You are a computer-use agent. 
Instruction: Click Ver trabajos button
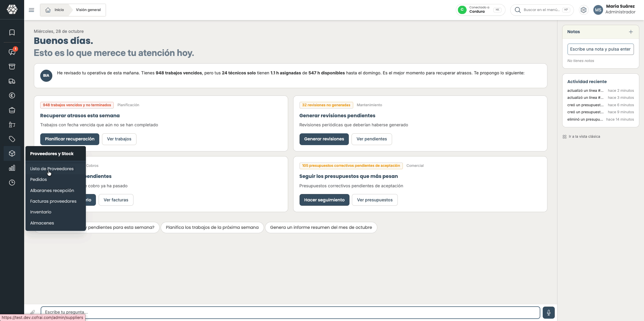119,139
